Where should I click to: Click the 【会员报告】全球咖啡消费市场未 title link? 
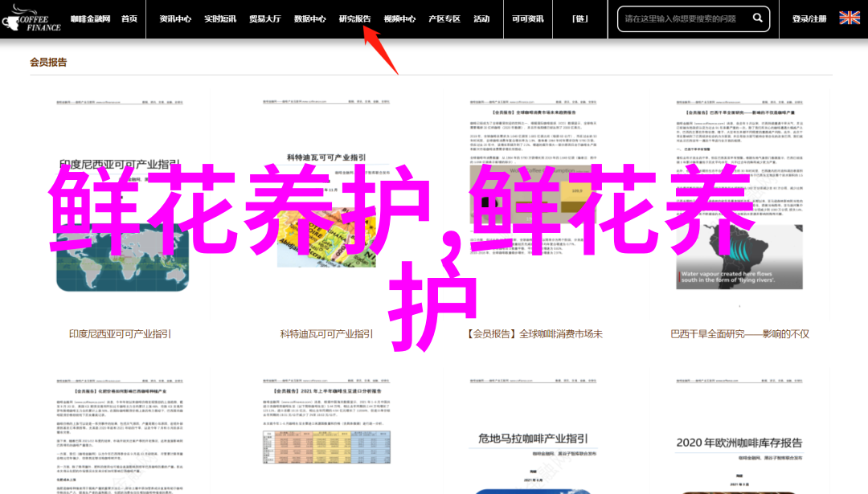(533, 333)
